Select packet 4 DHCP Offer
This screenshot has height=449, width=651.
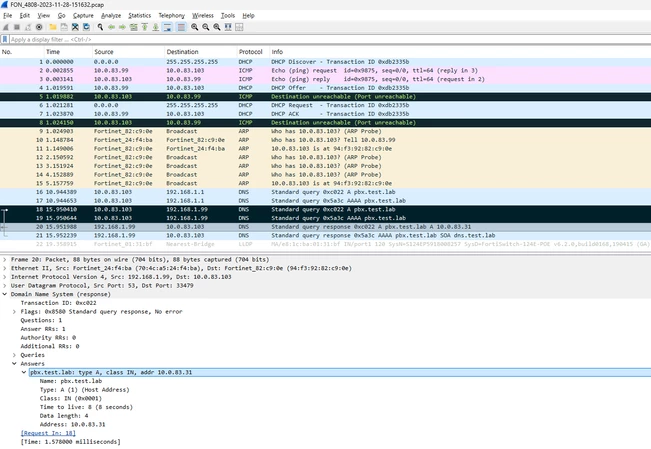(x=326, y=88)
